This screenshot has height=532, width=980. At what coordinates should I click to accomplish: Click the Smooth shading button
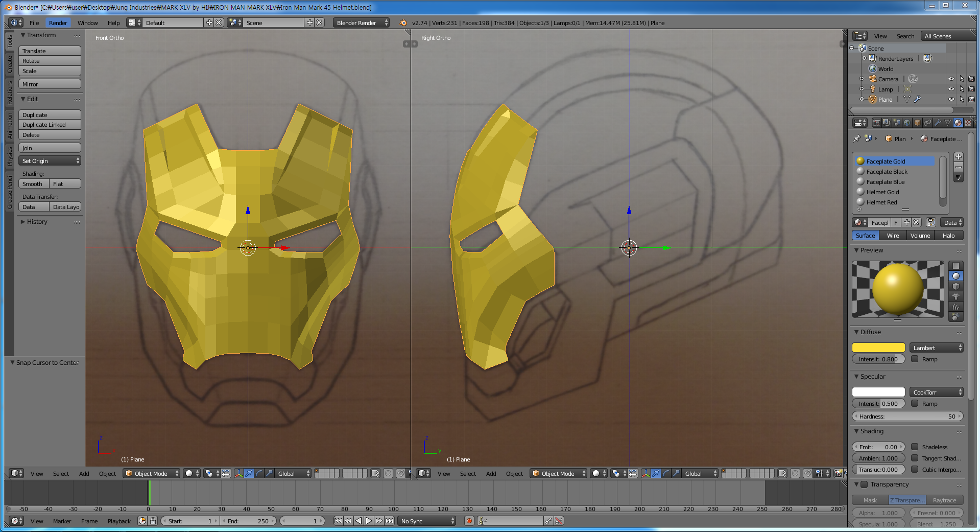pyautogui.click(x=34, y=183)
